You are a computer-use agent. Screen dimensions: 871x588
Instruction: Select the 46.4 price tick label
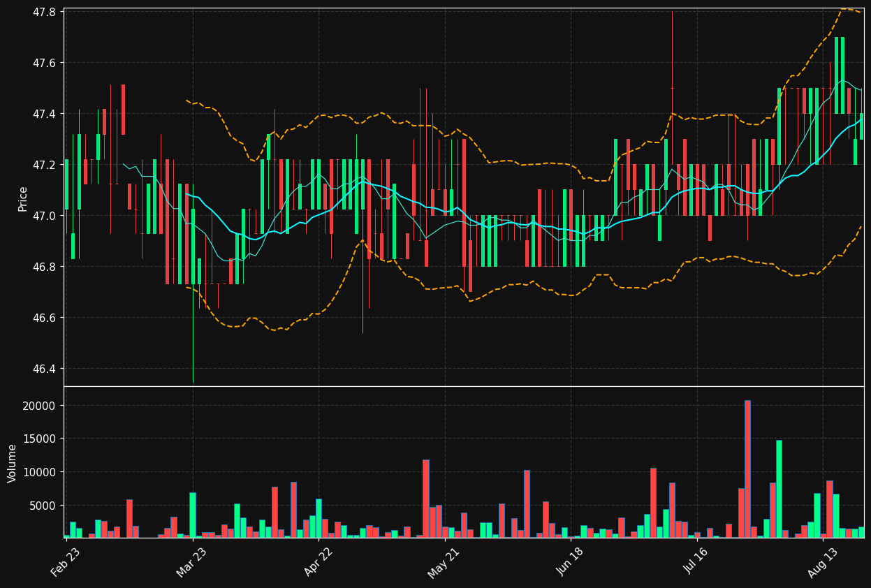[45, 369]
